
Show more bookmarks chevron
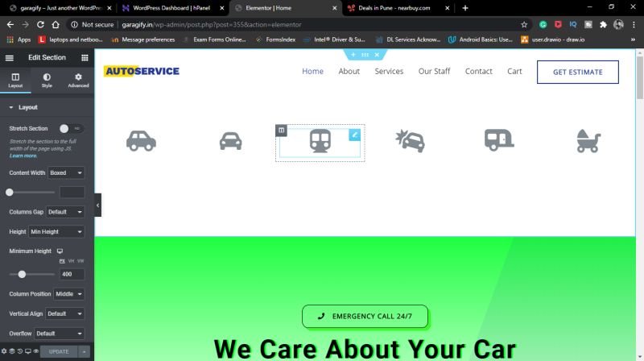click(x=633, y=39)
